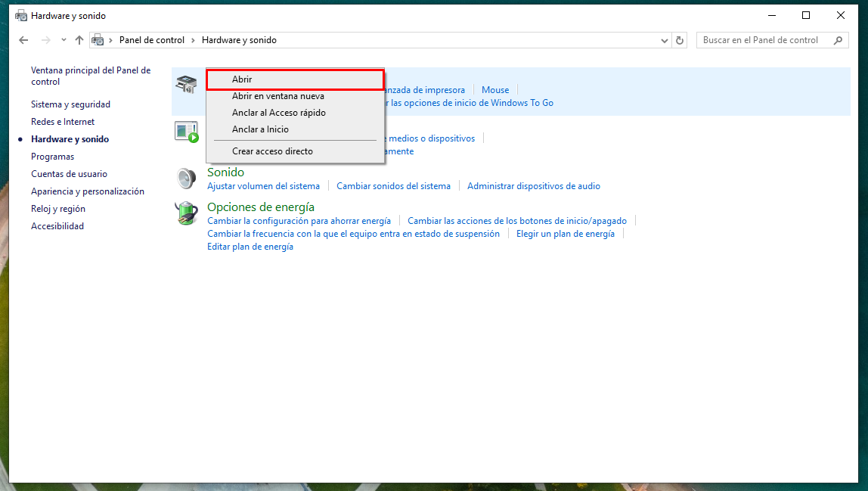Click the Buscar en el Panel de control field
Screen dimensions: 868x491
click(x=764, y=40)
